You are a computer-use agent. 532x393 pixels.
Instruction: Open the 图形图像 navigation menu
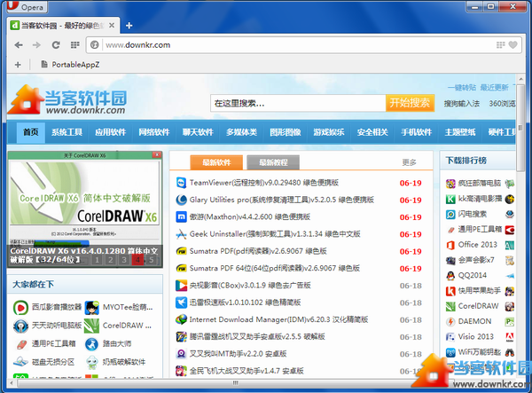point(286,132)
